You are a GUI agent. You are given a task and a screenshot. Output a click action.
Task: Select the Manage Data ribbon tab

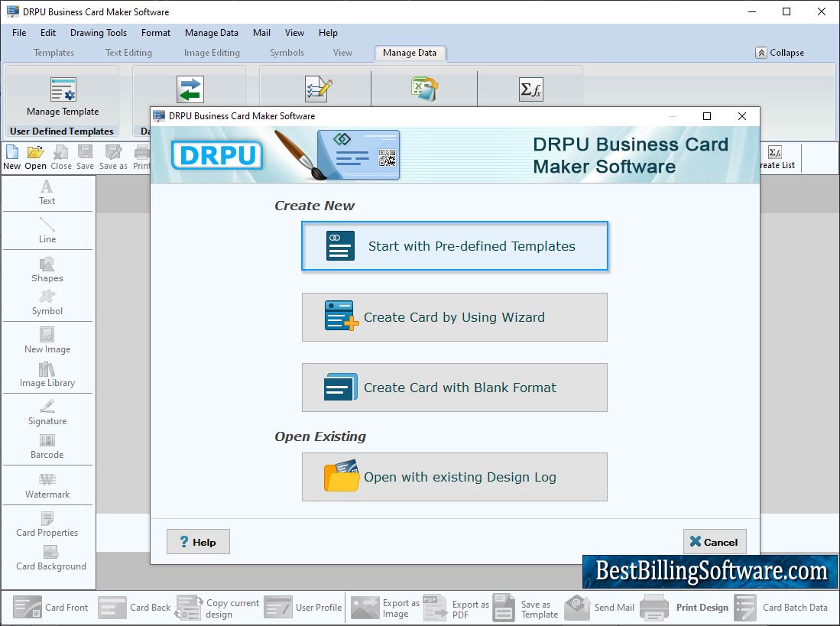coord(410,53)
